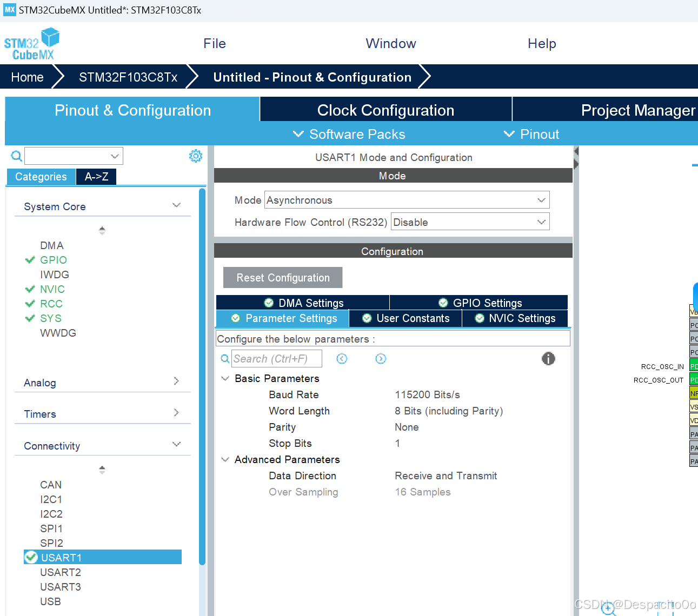698x616 pixels.
Task: Select I2C1 in Connectivity list
Action: point(51,499)
